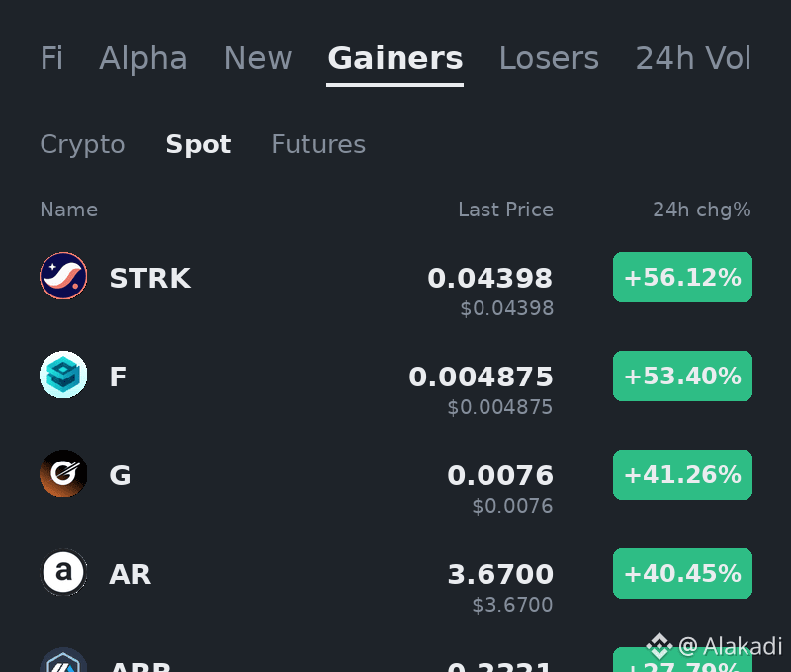Tap the STRK coin logo icon
The width and height of the screenshot is (791, 672).
tap(63, 276)
